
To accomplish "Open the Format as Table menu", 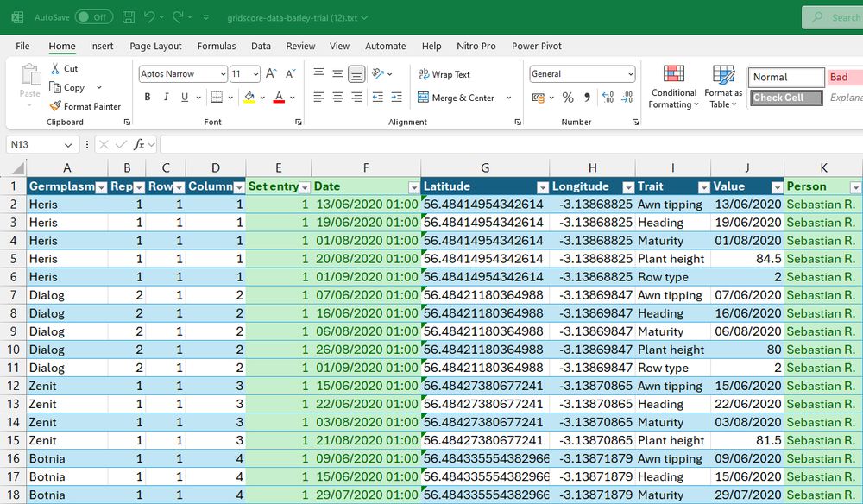I will [723, 86].
